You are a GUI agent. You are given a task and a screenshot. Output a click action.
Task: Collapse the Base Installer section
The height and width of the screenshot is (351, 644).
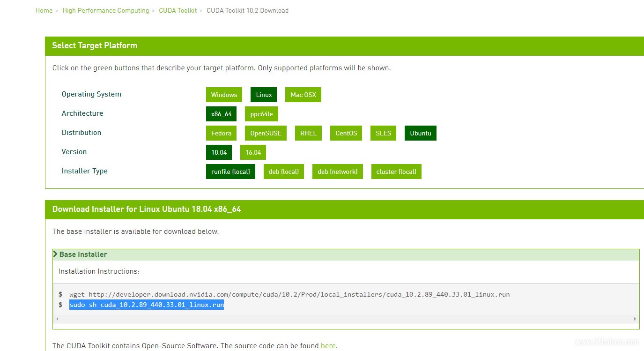click(x=346, y=254)
